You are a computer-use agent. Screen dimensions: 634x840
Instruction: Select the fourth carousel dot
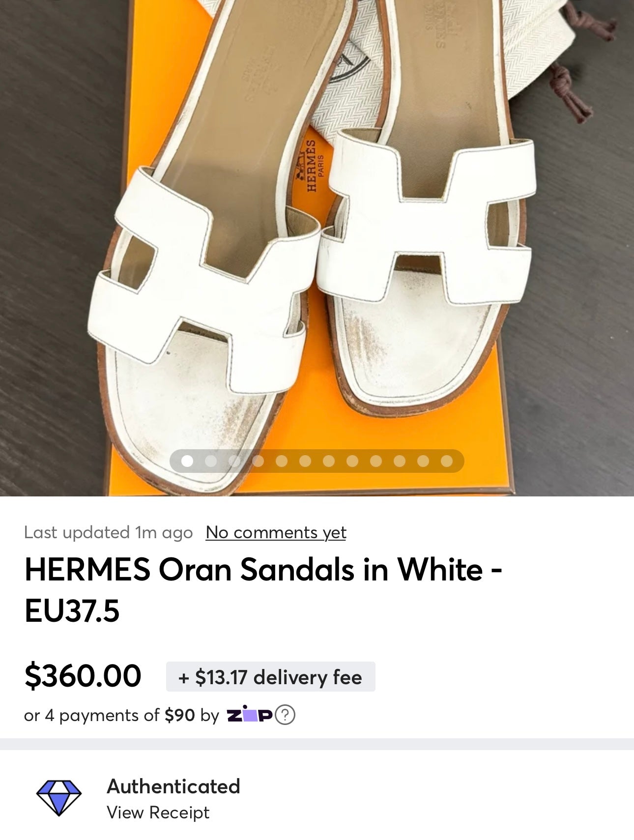tap(258, 461)
